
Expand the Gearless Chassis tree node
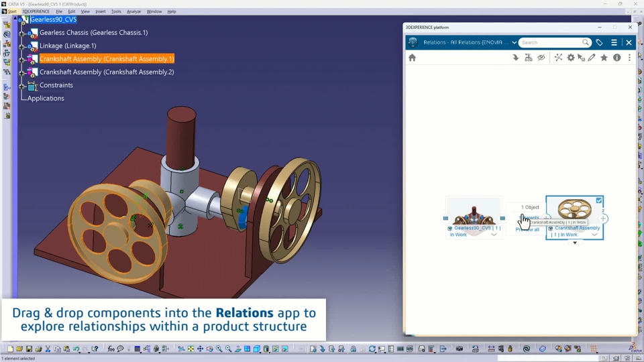point(21,33)
